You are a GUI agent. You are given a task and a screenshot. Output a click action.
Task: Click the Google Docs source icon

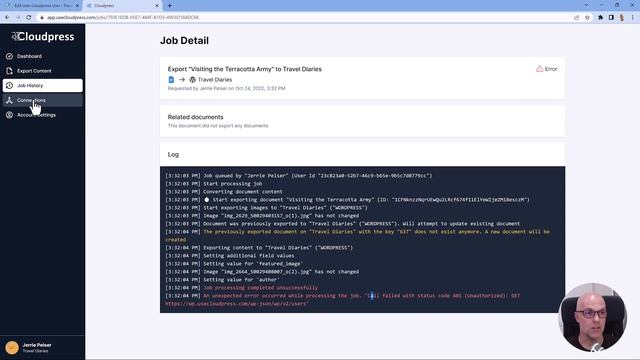[x=171, y=80]
